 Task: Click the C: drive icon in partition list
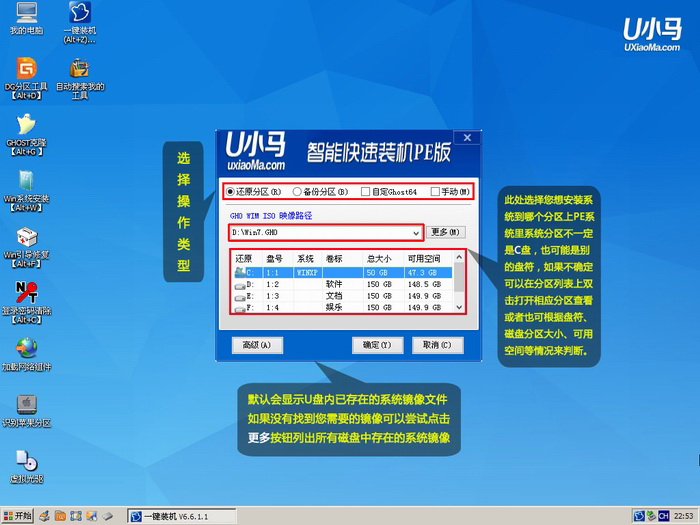[x=240, y=272]
